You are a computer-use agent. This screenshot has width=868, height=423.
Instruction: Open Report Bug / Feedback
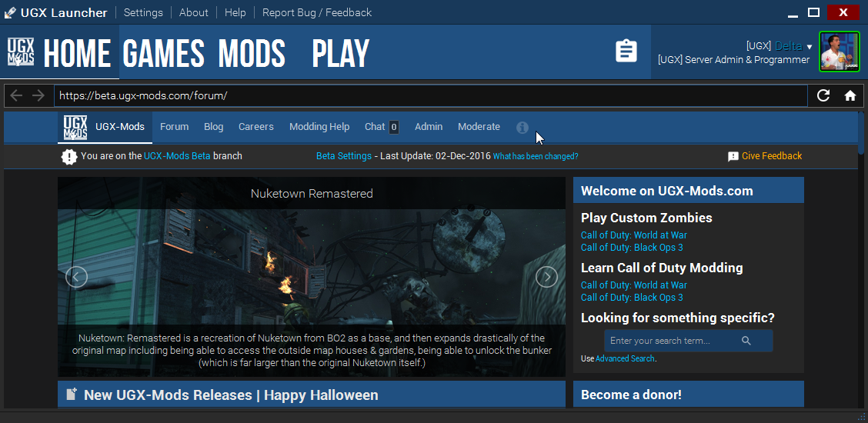pyautogui.click(x=317, y=12)
